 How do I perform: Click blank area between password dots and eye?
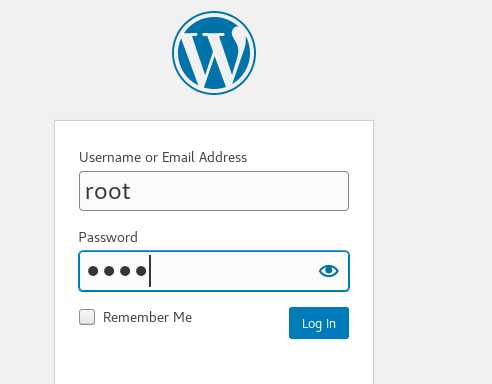coord(233,271)
